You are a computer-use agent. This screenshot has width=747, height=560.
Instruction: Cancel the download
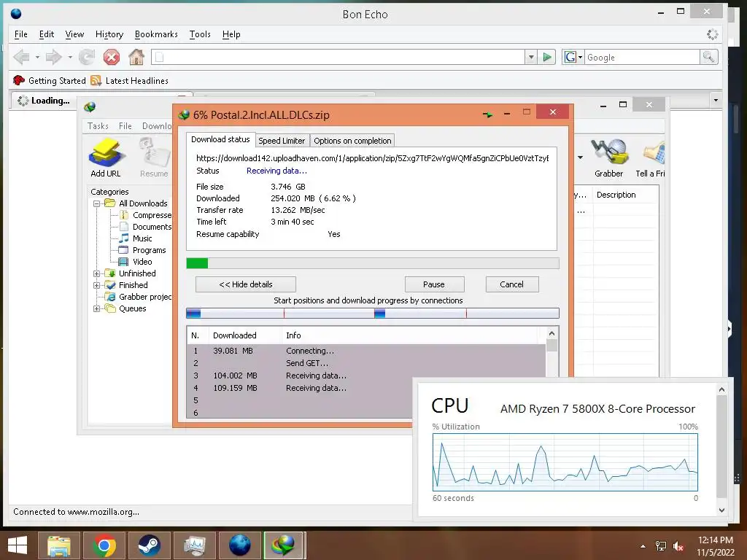tap(511, 284)
